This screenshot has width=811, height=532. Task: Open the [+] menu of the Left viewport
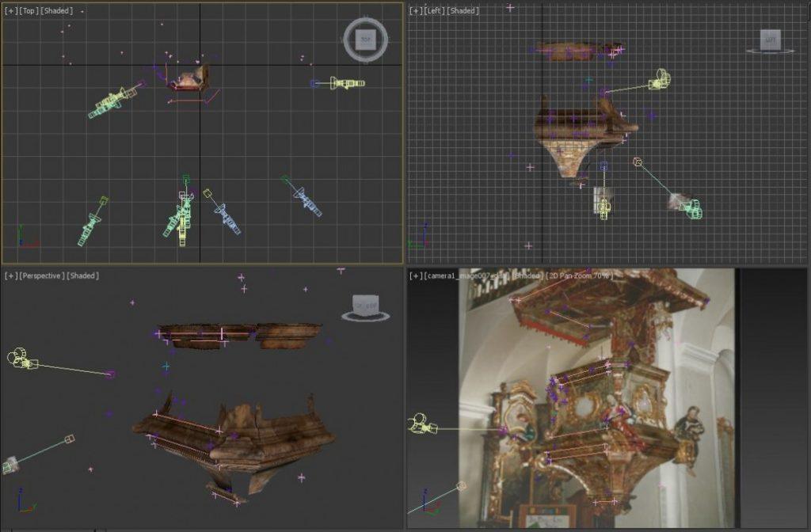pos(414,11)
